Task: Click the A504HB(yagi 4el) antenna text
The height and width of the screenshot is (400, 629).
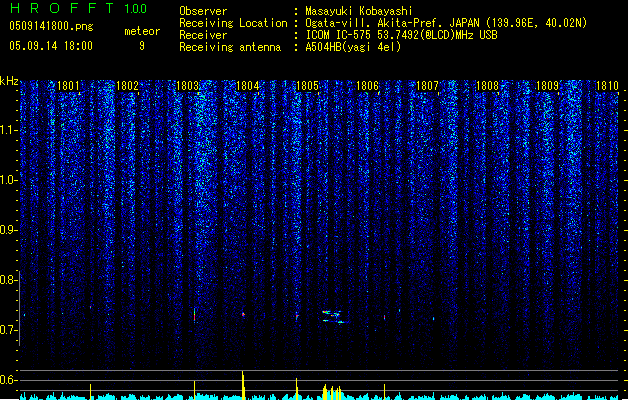Action: [x=353, y=47]
